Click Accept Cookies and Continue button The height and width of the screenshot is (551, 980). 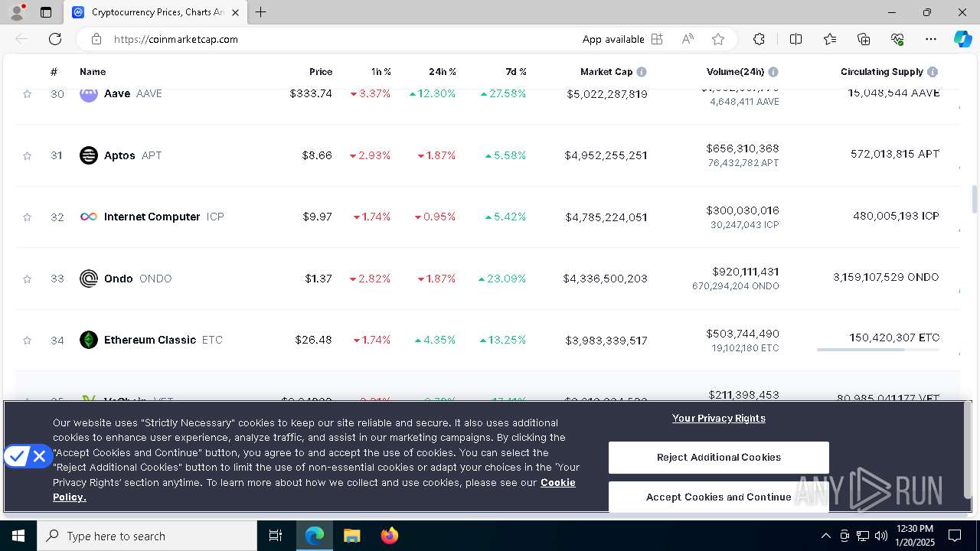[x=719, y=497]
